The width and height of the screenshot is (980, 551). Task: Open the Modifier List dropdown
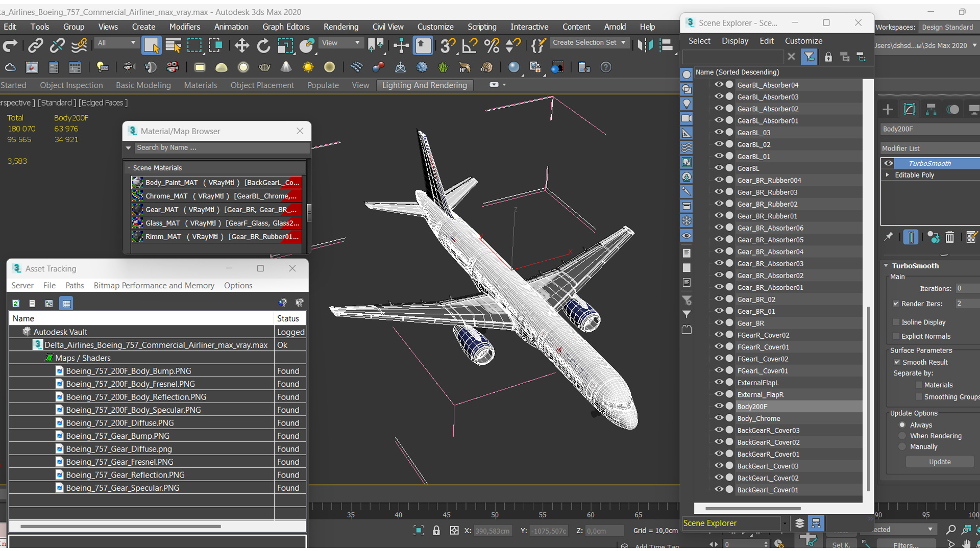click(930, 148)
